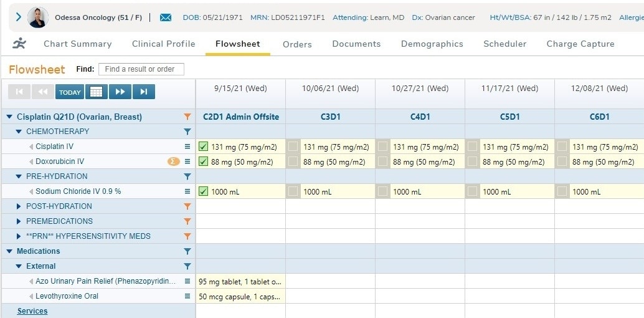
Task: Open the calendar date picker icon
Action: [96, 92]
